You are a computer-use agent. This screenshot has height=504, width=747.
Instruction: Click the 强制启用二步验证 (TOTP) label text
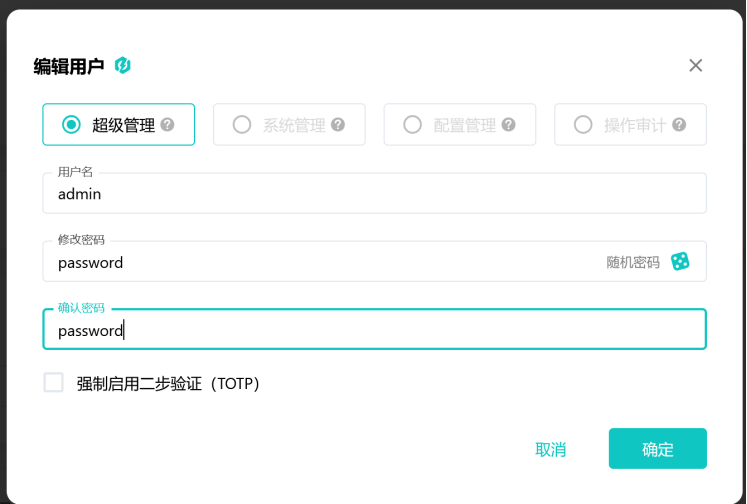pos(168,383)
